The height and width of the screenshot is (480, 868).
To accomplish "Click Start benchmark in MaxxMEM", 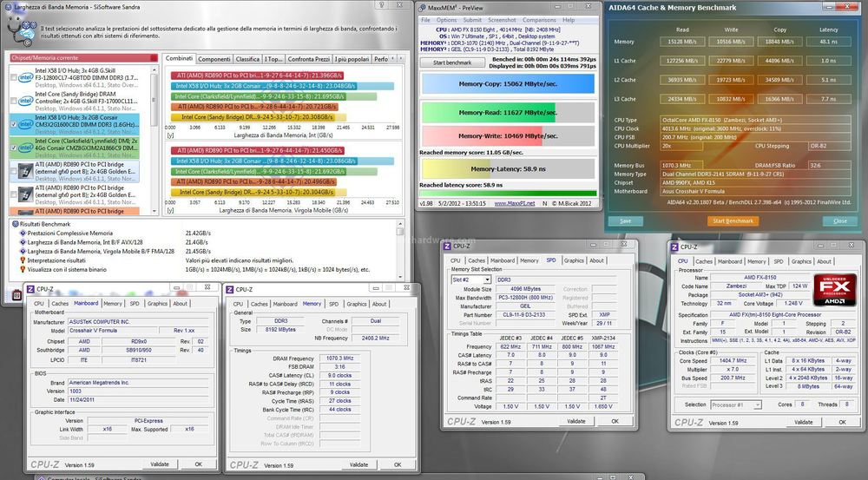I will pyautogui.click(x=452, y=62).
